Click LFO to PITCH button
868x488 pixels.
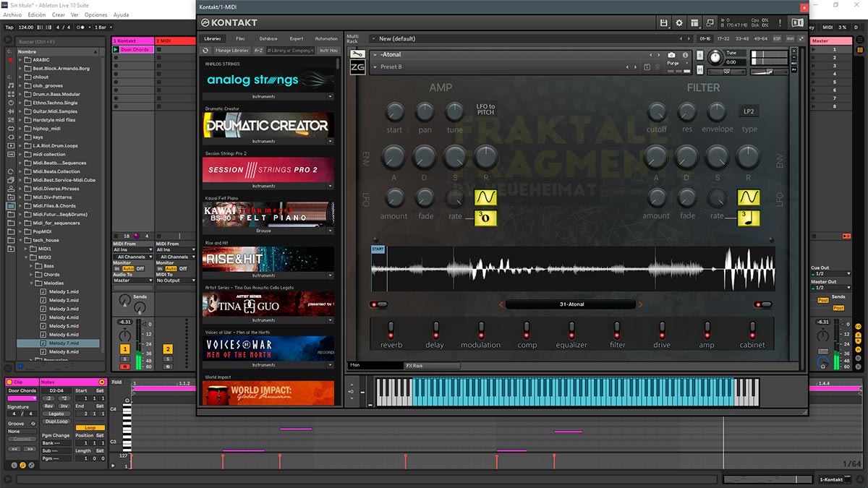485,109
